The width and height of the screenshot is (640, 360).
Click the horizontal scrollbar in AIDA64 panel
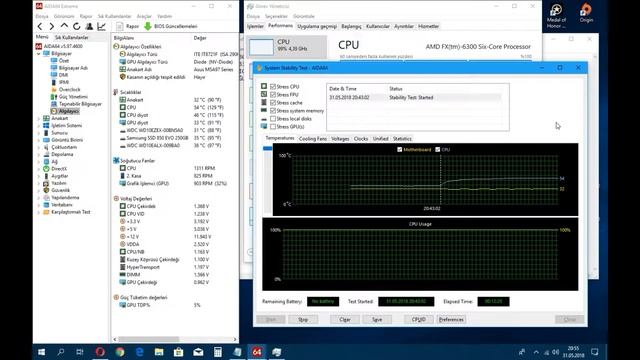pos(149,339)
